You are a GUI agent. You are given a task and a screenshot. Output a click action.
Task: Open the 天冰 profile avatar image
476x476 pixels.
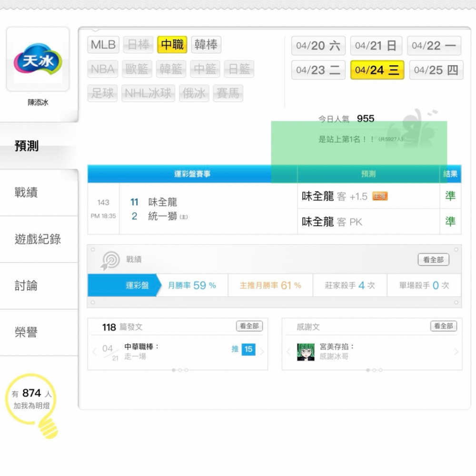point(38,59)
